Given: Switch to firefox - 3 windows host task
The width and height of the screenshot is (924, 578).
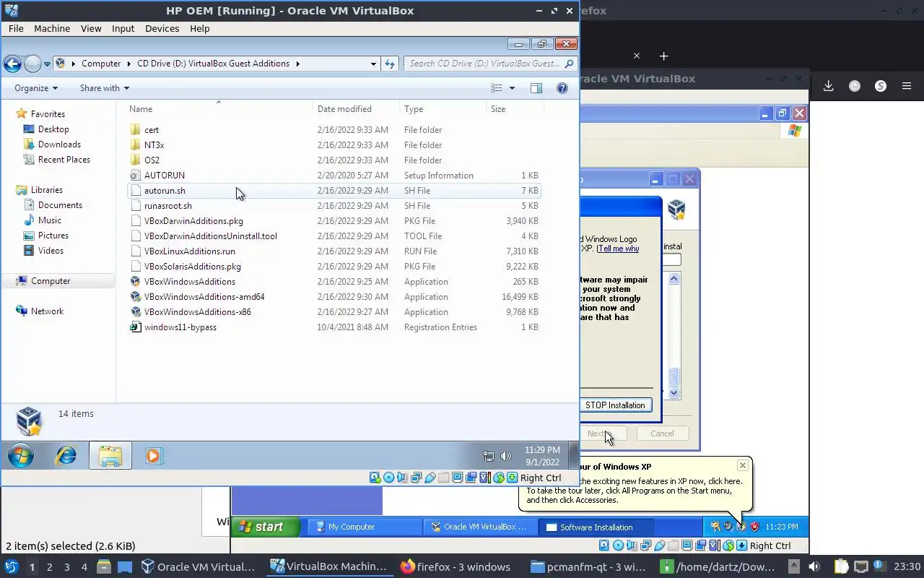Looking at the screenshot, I should (456, 566).
